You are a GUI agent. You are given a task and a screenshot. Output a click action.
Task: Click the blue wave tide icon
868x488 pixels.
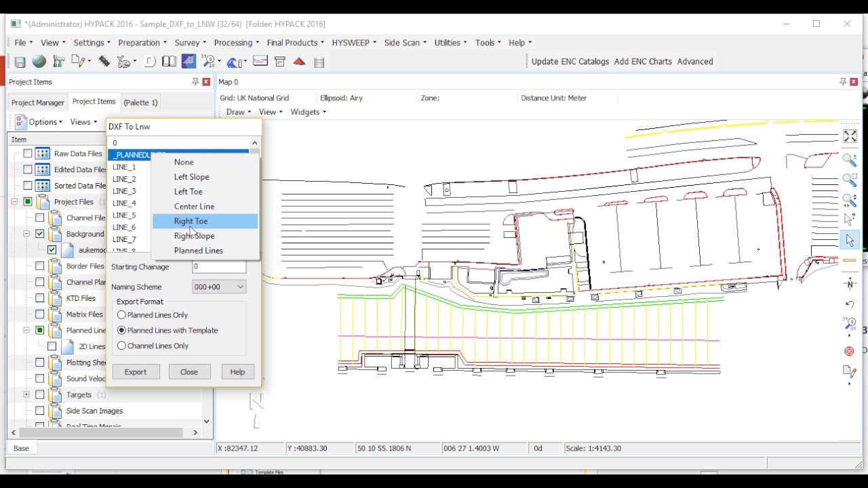[x=234, y=62]
